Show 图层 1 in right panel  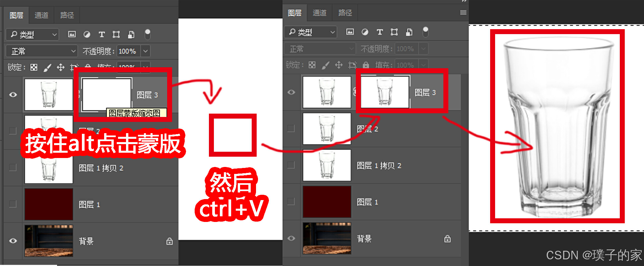[291, 201]
